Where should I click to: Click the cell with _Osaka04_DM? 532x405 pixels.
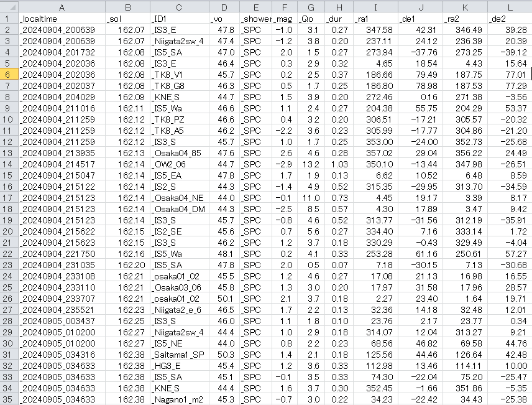tap(180, 208)
